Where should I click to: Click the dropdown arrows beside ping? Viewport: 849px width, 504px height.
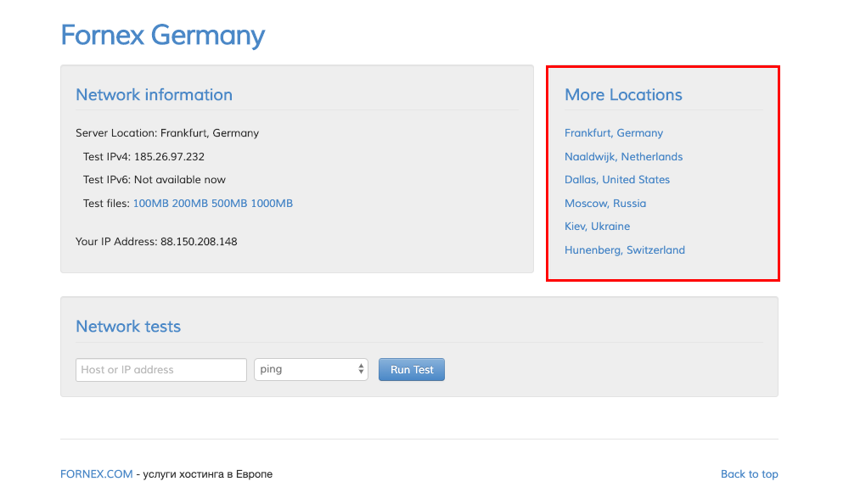pyautogui.click(x=361, y=369)
